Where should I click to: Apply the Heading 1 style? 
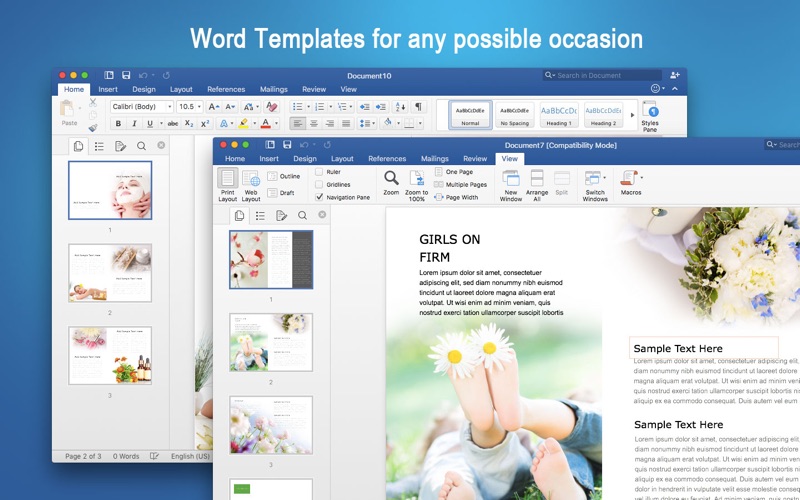pos(559,115)
